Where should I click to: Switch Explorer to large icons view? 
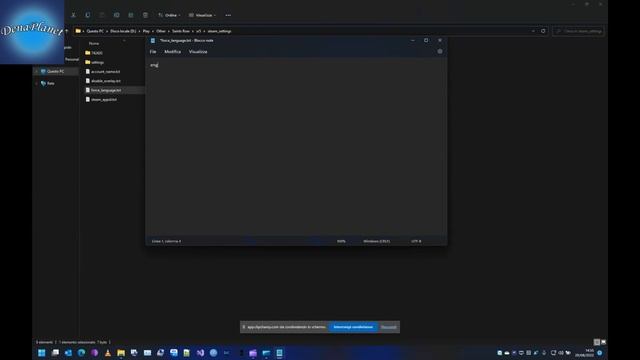click(x=603, y=342)
